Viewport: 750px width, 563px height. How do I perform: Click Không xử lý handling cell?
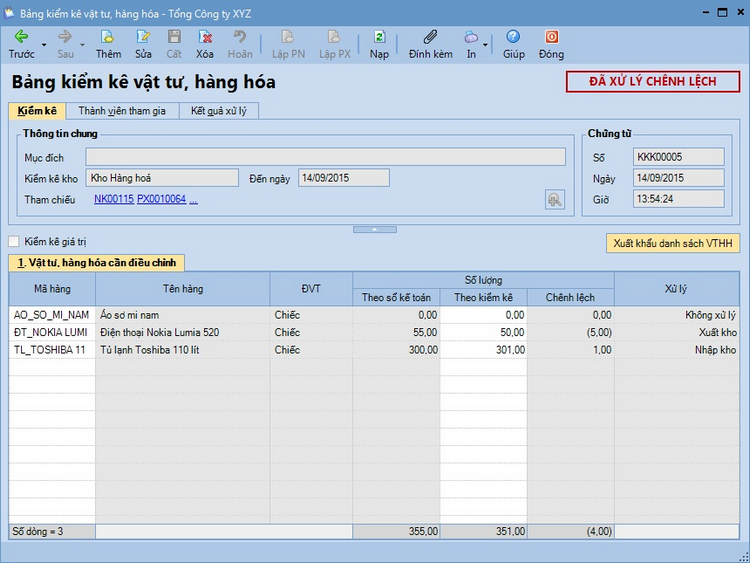(676, 315)
